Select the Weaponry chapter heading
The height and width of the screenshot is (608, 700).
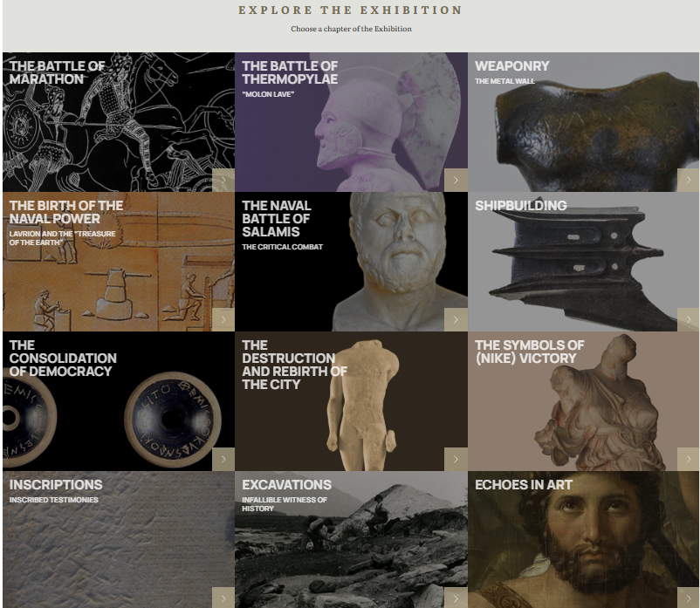pos(512,66)
